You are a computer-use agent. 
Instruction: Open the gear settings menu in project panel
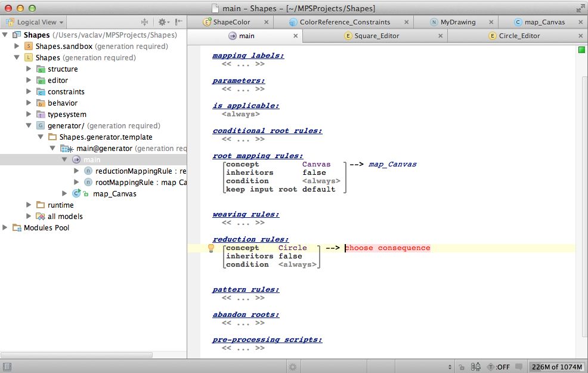162,22
